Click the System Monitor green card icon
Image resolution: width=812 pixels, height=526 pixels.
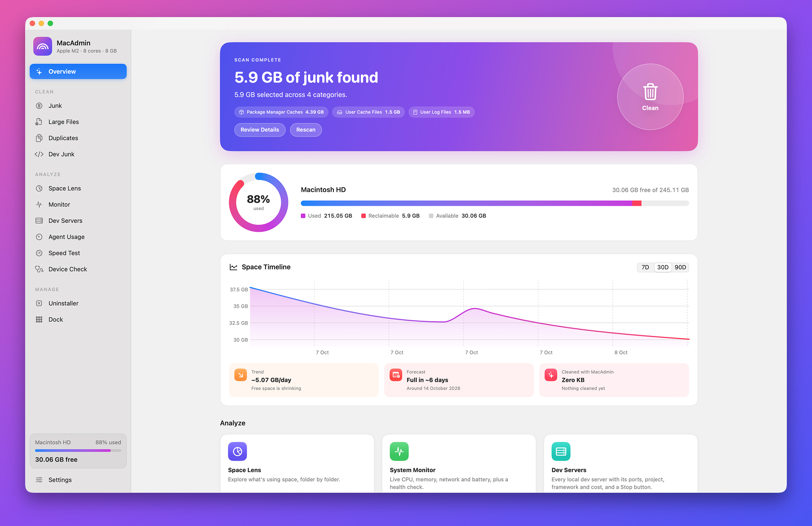[399, 451]
